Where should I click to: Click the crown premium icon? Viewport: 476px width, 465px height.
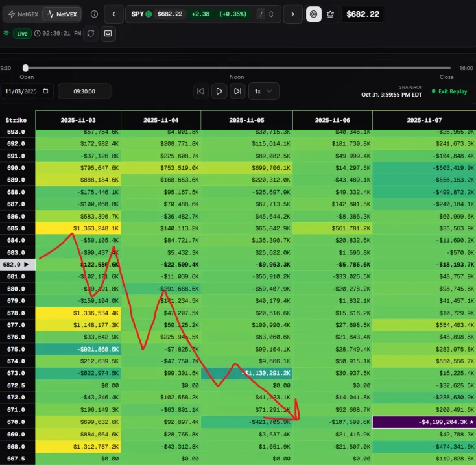pos(330,14)
